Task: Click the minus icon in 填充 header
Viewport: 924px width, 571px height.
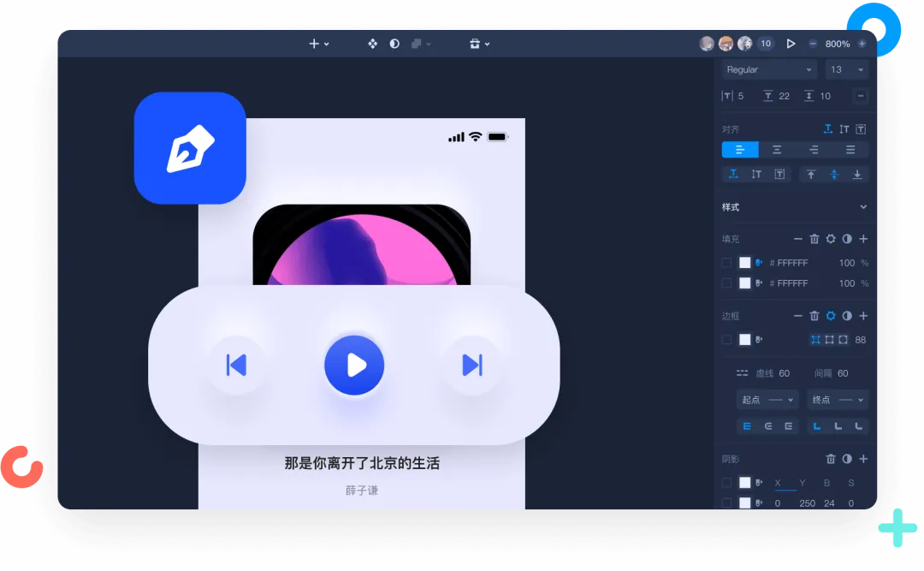Action: point(798,239)
